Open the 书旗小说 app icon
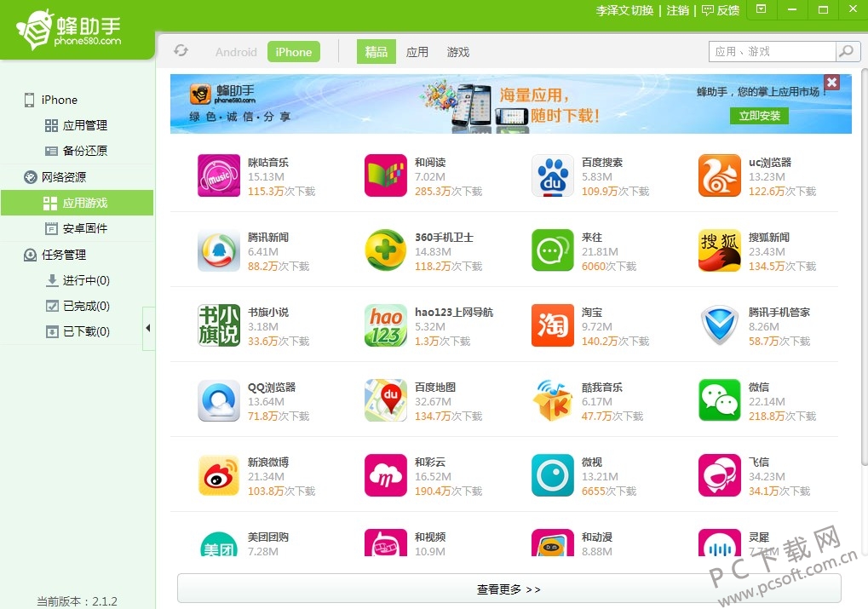The height and width of the screenshot is (609, 868). pos(219,325)
